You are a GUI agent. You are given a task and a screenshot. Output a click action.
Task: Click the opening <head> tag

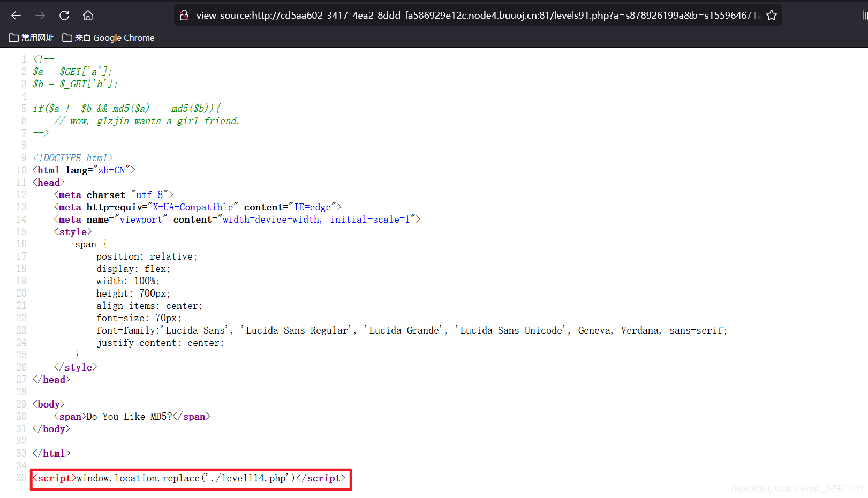49,183
